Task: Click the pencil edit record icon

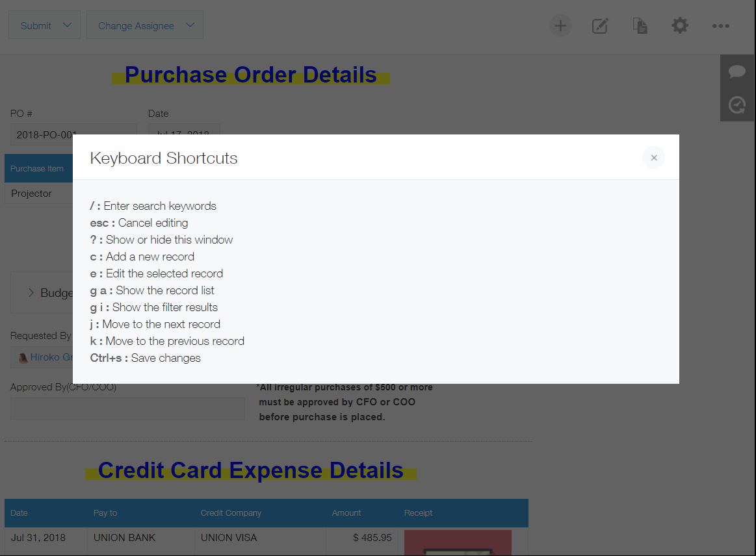Action: pyautogui.click(x=600, y=26)
